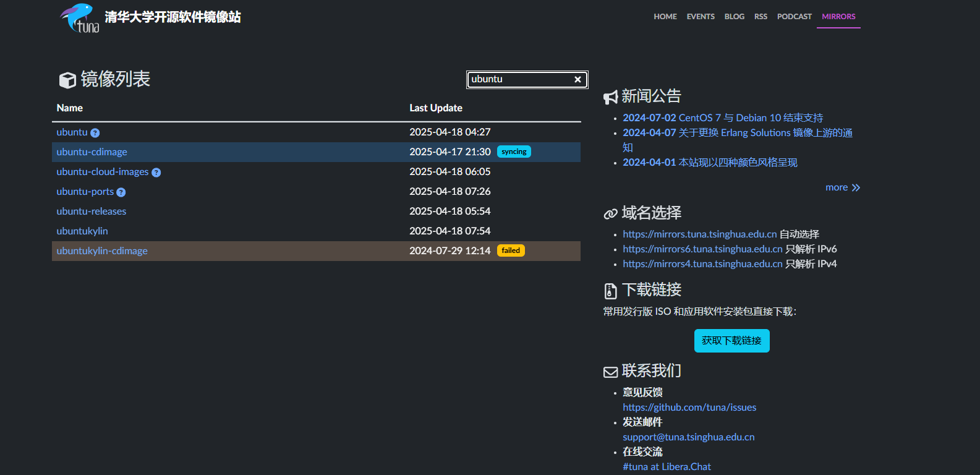Open the ubuntu-ports mirror link

(85, 192)
